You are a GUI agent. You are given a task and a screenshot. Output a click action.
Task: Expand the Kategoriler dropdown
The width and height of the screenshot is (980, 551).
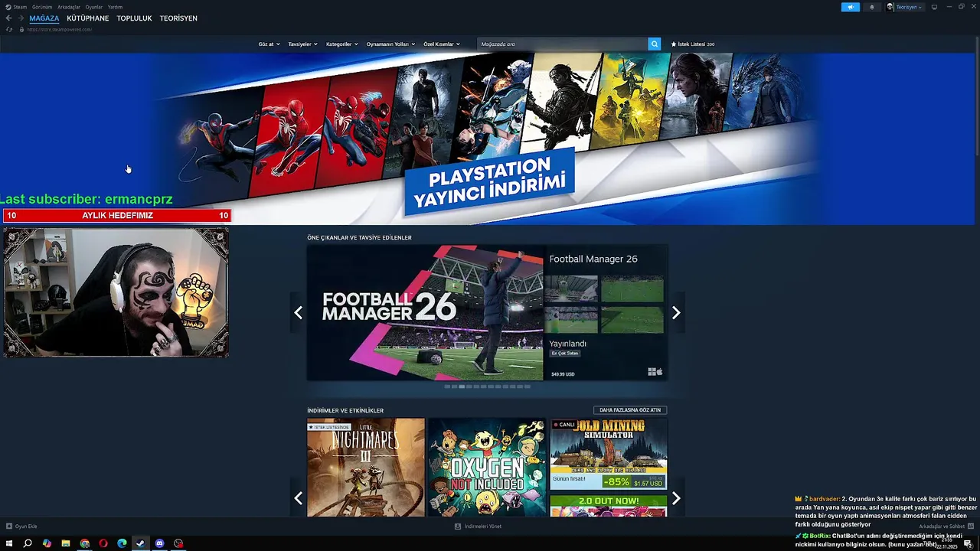tap(341, 44)
